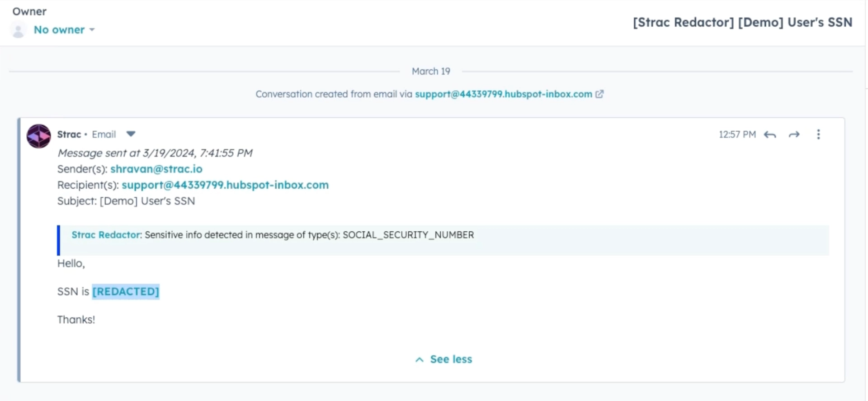The width and height of the screenshot is (868, 401).
Task: Reply to the email with reply arrow
Action: (x=770, y=134)
